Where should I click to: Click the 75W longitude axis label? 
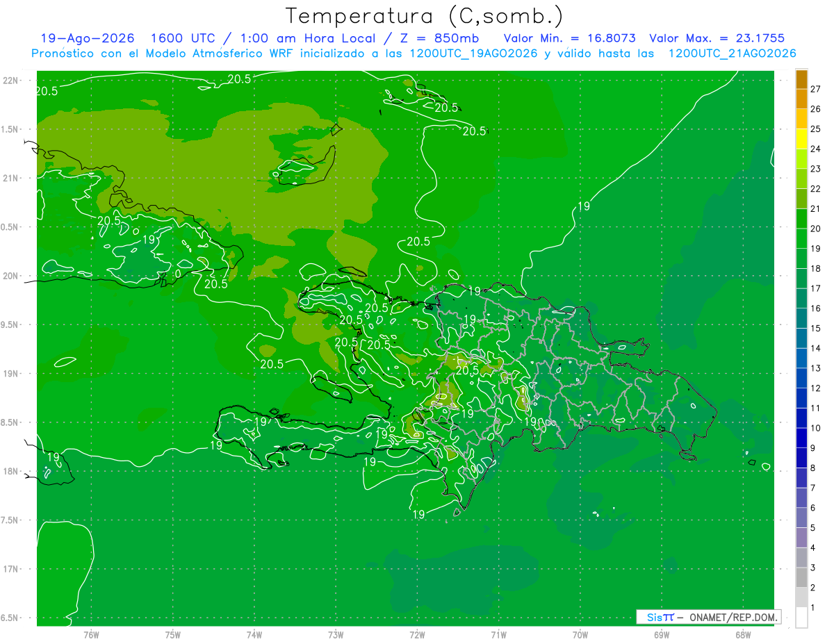click(x=173, y=634)
